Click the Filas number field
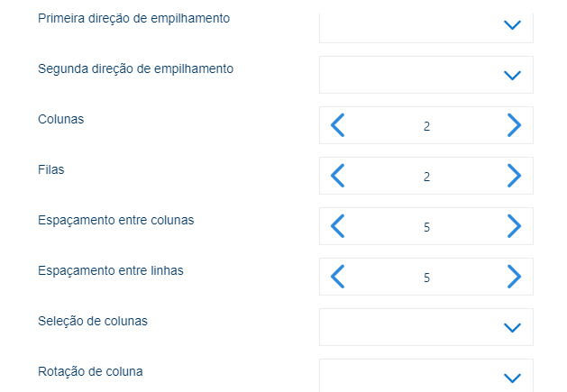Image resolution: width=567 pixels, height=392 pixels. 426,177
